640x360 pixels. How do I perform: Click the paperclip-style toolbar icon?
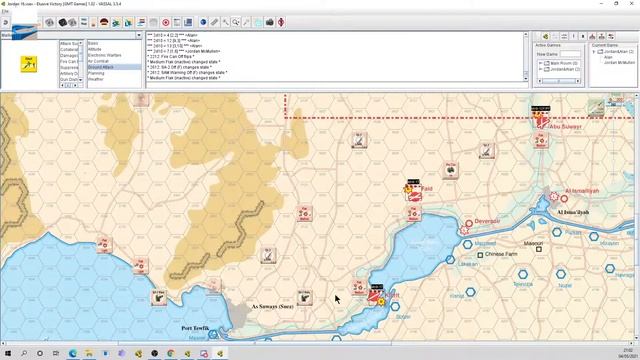pos(214,22)
